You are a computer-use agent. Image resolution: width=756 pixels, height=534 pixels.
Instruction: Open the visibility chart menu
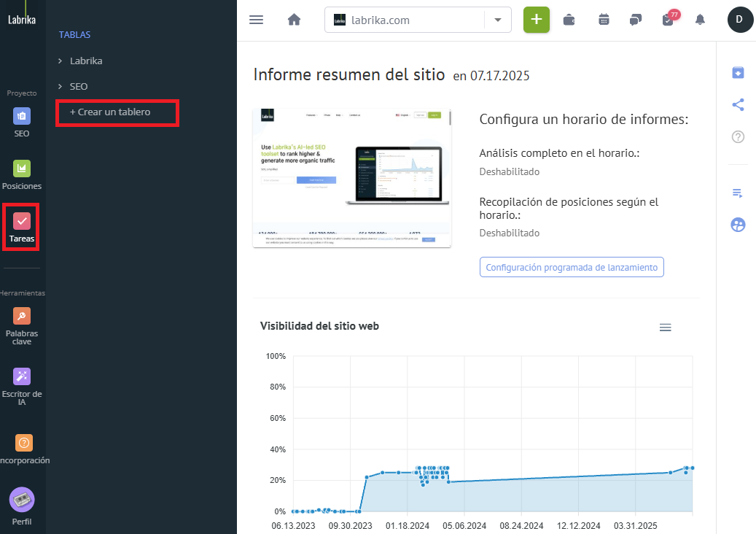point(666,328)
